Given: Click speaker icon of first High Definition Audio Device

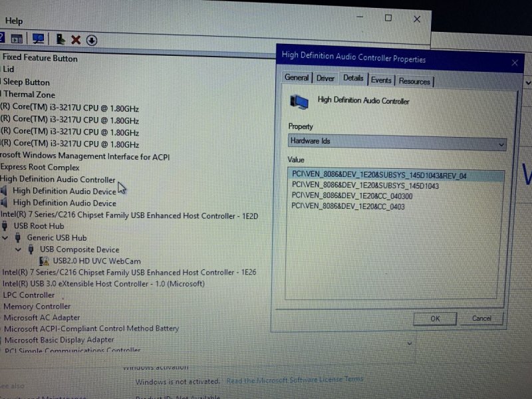Looking at the screenshot, I should tap(4, 191).
